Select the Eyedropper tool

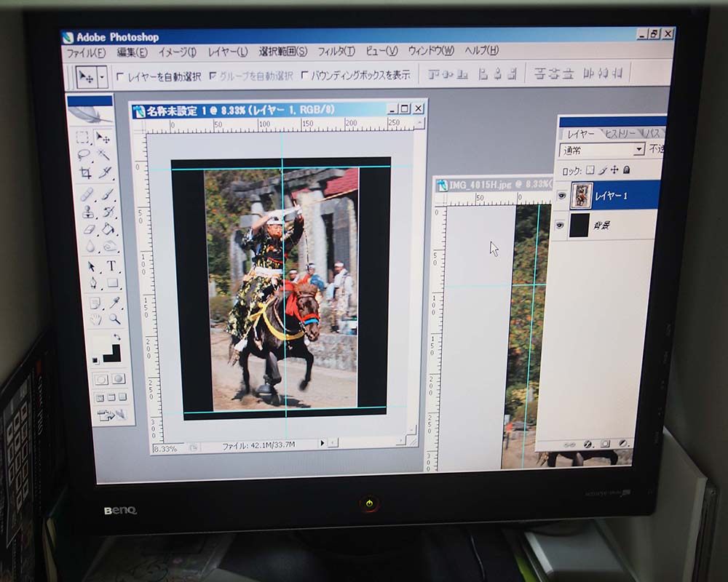click(114, 302)
